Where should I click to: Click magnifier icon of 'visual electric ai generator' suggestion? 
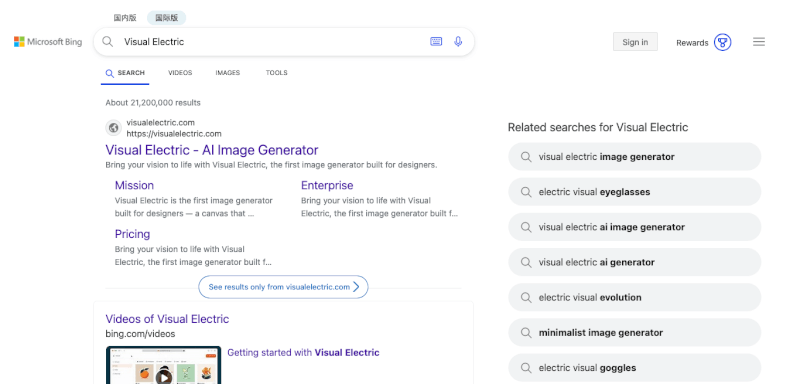point(526,263)
